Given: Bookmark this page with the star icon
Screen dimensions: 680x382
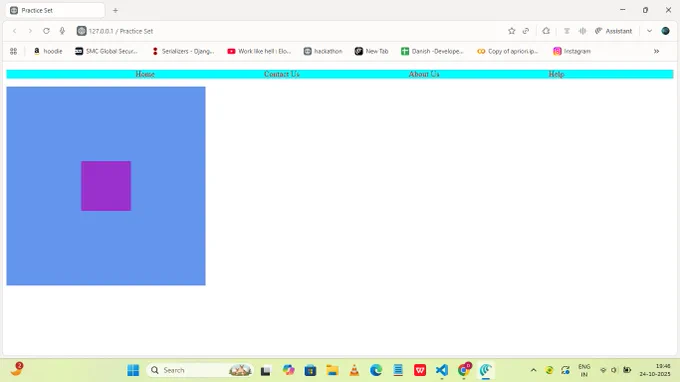Looking at the screenshot, I should (511, 31).
